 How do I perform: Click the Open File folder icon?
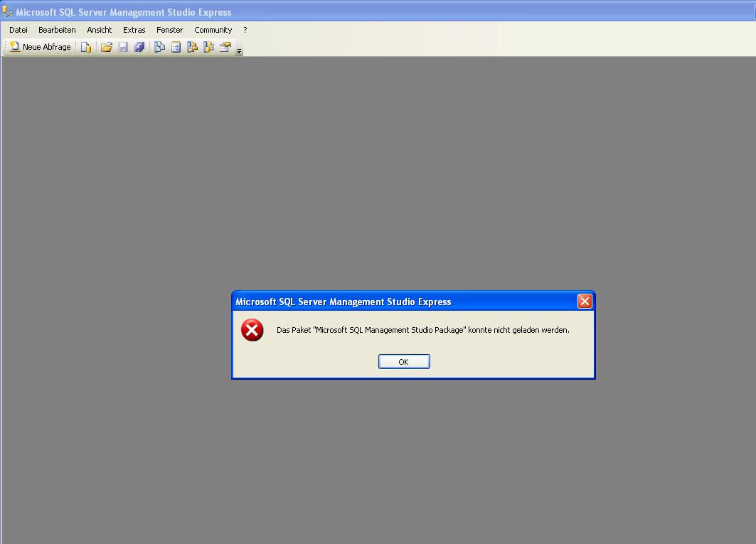pyautogui.click(x=107, y=47)
